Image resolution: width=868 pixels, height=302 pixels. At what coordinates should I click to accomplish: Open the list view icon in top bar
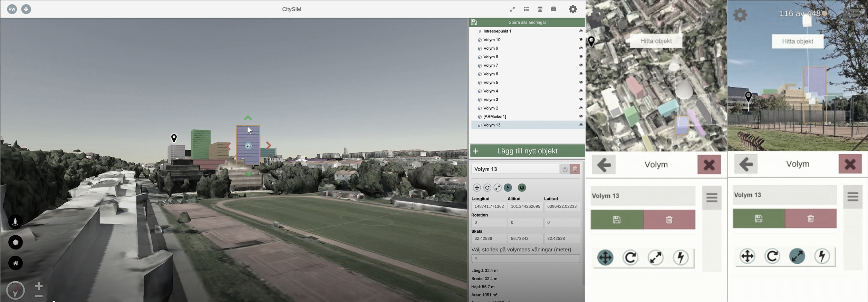click(527, 9)
